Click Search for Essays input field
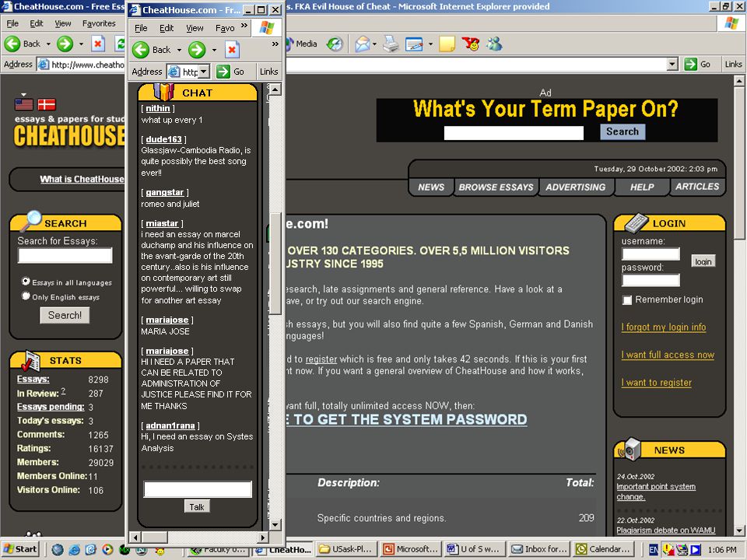 point(65,255)
